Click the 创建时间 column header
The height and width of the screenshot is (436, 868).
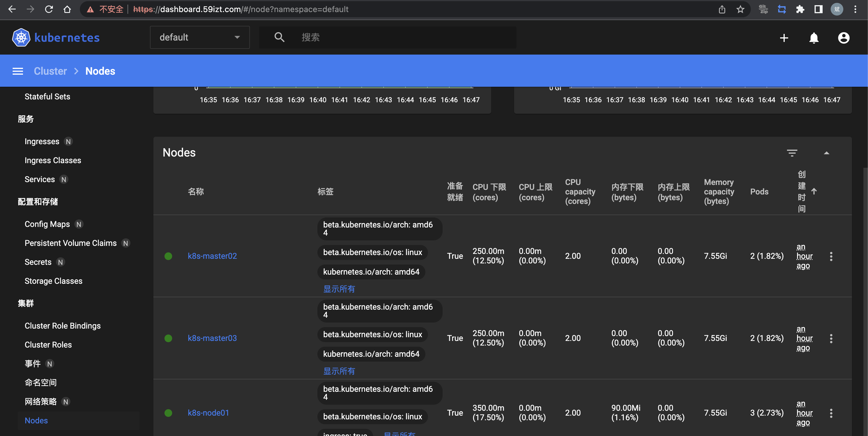[801, 191]
